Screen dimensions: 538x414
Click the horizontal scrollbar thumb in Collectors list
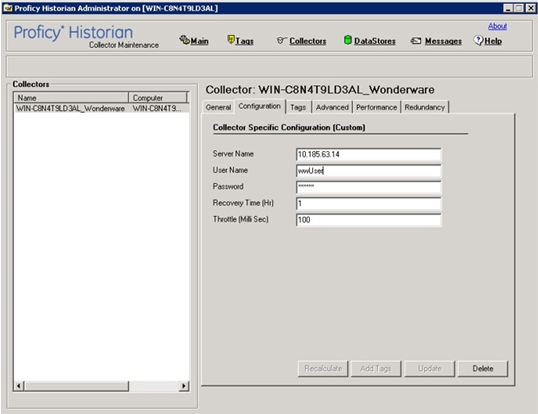coord(76,386)
